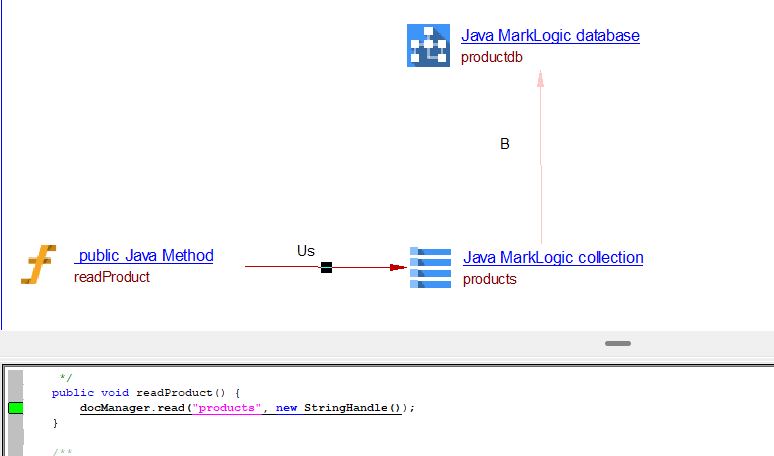
Task: Click the readProduct() method declaration line
Action: tap(146, 393)
